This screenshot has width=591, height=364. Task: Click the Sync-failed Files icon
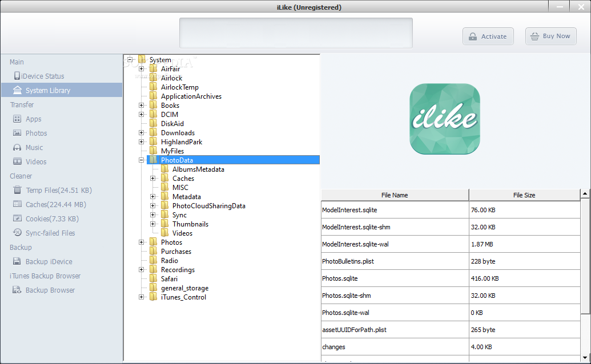(x=17, y=232)
